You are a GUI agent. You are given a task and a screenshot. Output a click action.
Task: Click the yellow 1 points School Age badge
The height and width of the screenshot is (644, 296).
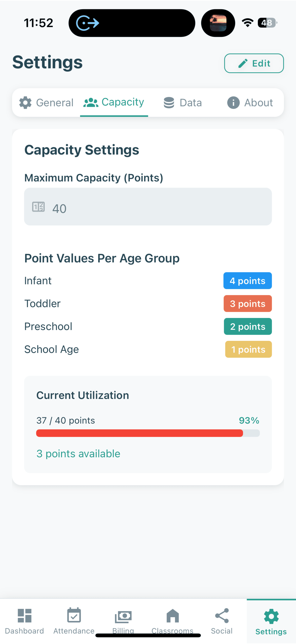click(x=248, y=349)
